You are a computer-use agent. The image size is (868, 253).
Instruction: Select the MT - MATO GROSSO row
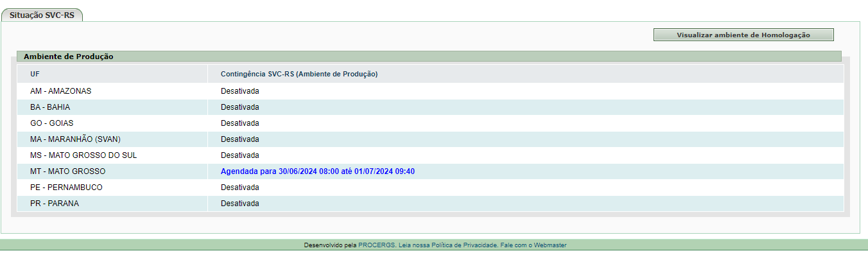click(x=430, y=171)
